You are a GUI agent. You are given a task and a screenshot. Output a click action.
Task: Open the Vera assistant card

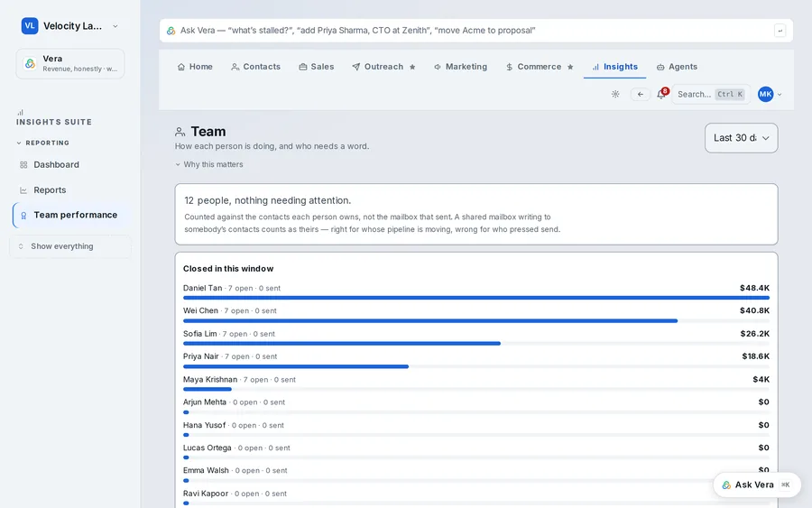pyautogui.click(x=69, y=64)
